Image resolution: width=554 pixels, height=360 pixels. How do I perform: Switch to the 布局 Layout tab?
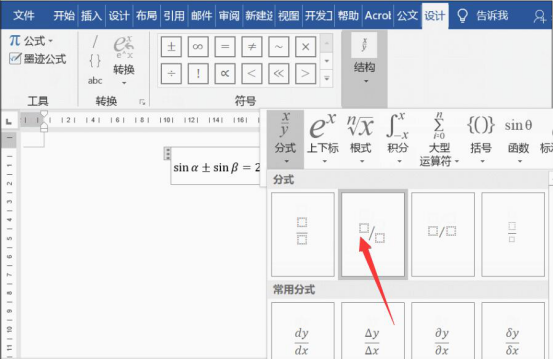pyautogui.click(x=147, y=16)
